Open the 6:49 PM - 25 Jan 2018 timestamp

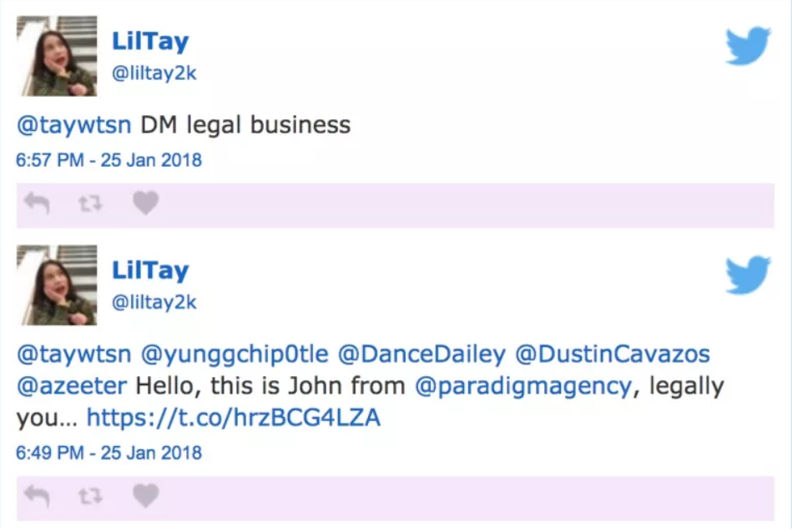[x=108, y=453]
